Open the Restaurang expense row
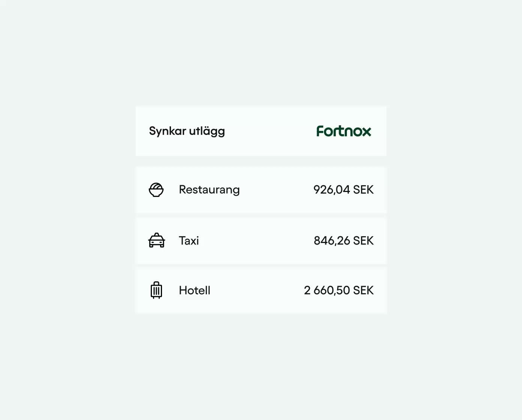Screen dimensions: 522x420 coord(261,190)
